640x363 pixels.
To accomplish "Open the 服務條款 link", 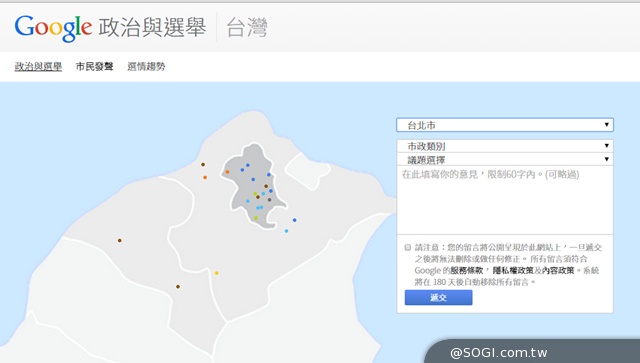I will (467, 270).
